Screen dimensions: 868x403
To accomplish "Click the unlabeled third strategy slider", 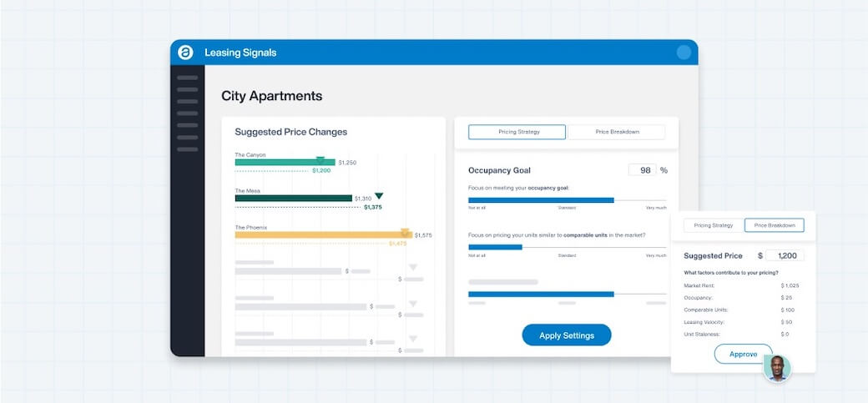I will [x=613, y=294].
